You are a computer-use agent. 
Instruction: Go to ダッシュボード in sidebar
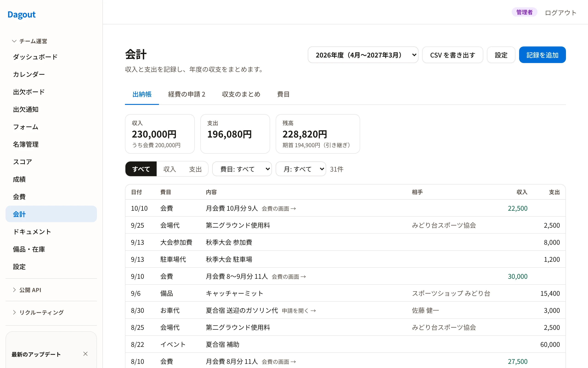51,57
